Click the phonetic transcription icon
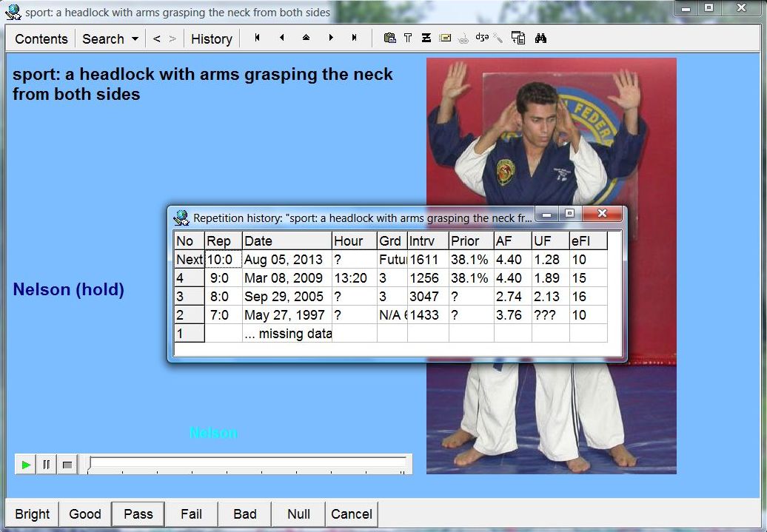 (482, 38)
